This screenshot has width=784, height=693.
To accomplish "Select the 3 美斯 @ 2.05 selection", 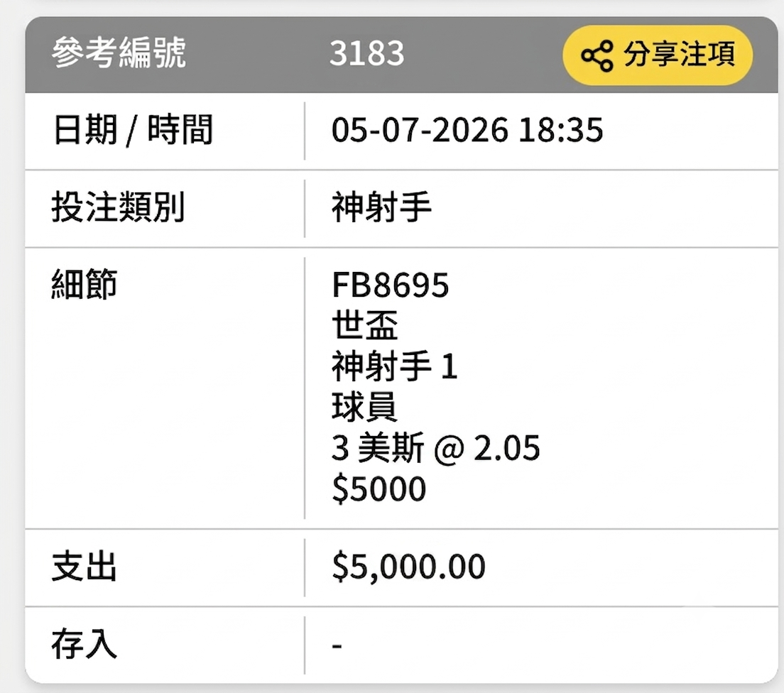I will (x=435, y=447).
